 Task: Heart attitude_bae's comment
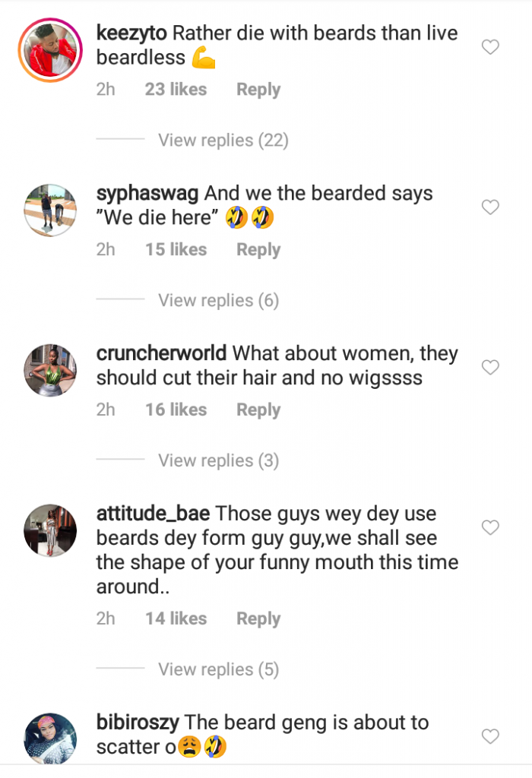click(x=490, y=527)
